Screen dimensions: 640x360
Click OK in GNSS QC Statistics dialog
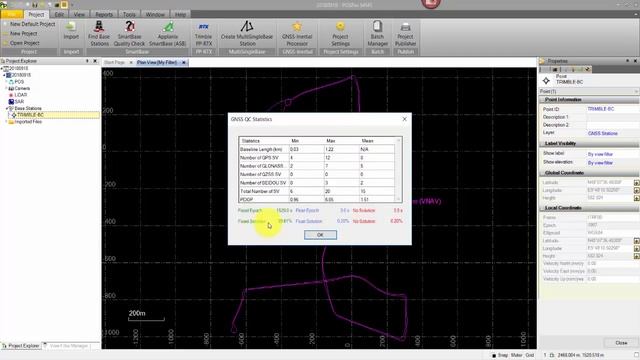[320, 235]
